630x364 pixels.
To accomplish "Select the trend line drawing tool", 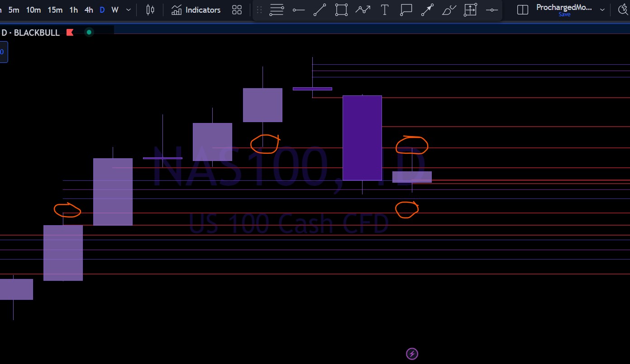I will [x=320, y=10].
